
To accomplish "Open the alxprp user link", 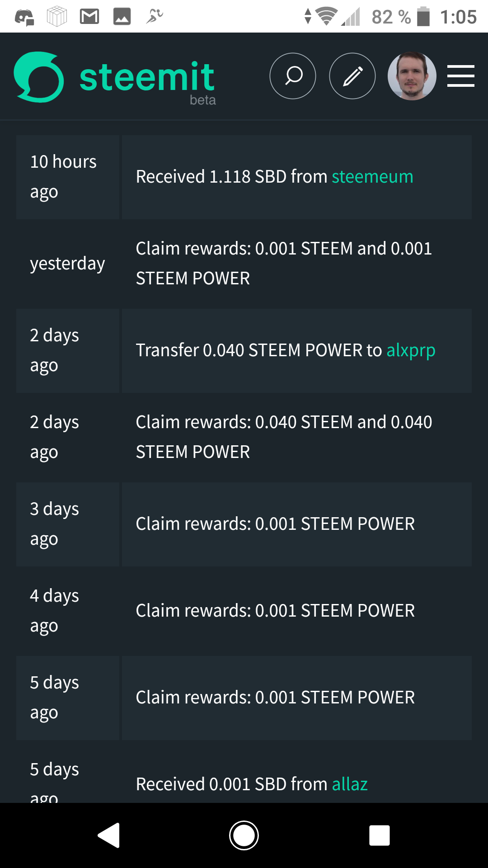I will pyautogui.click(x=411, y=350).
